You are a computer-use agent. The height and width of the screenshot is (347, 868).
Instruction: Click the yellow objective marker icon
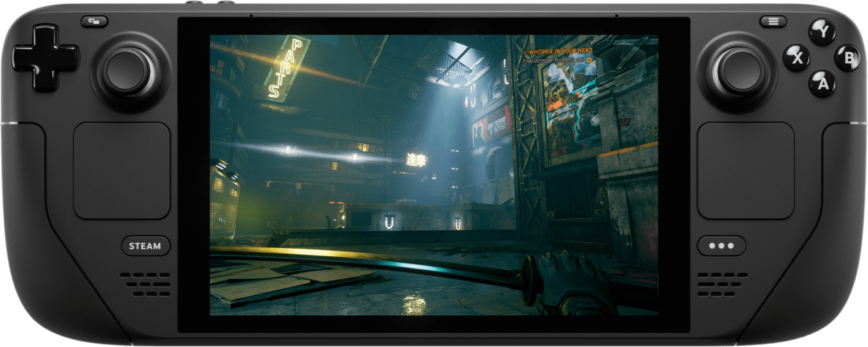point(588,60)
